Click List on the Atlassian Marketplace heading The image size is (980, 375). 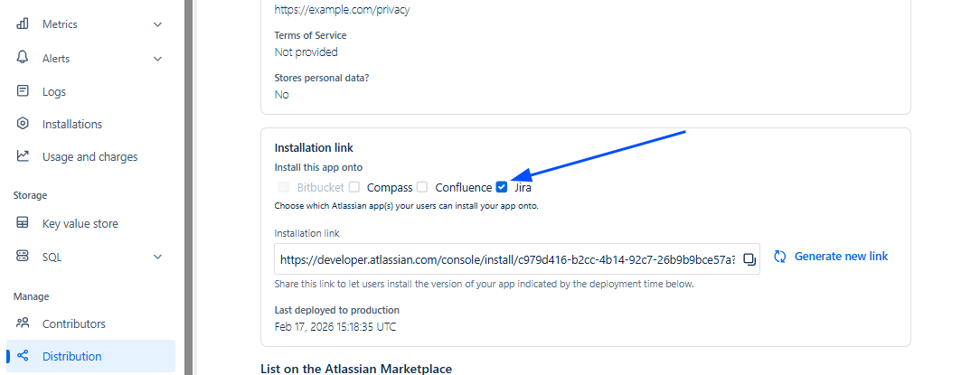click(356, 369)
